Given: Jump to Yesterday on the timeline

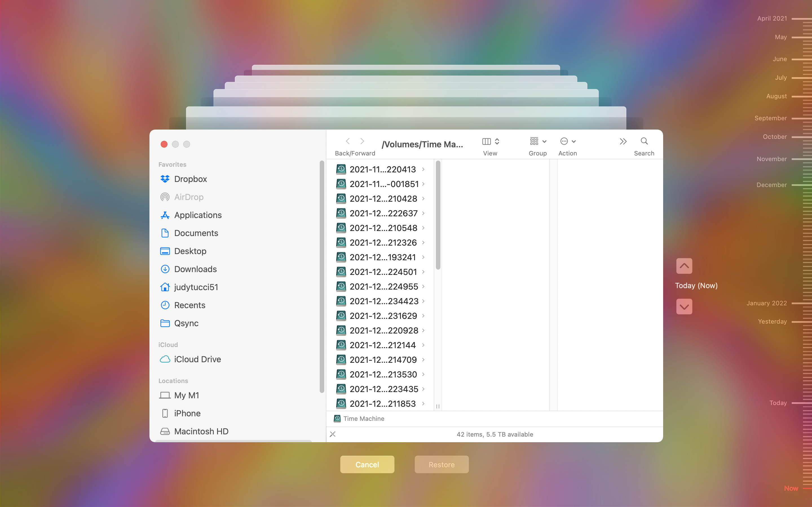Looking at the screenshot, I should pos(772,322).
